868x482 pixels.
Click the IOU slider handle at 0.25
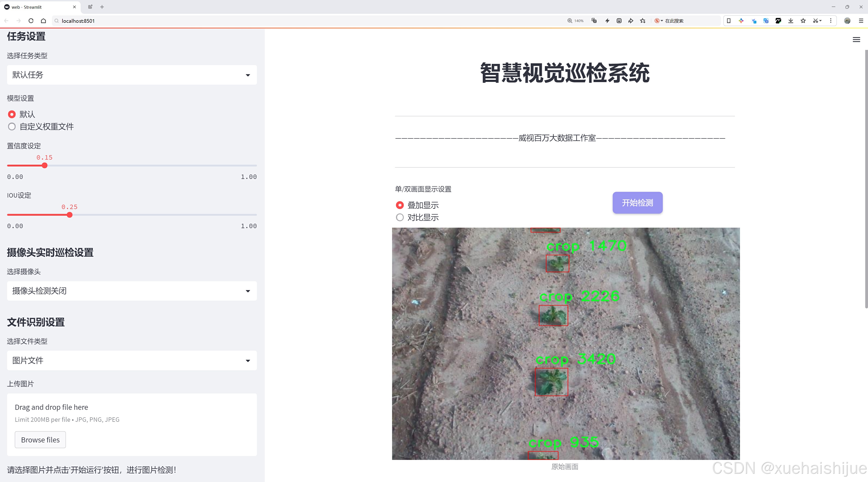tap(70, 215)
